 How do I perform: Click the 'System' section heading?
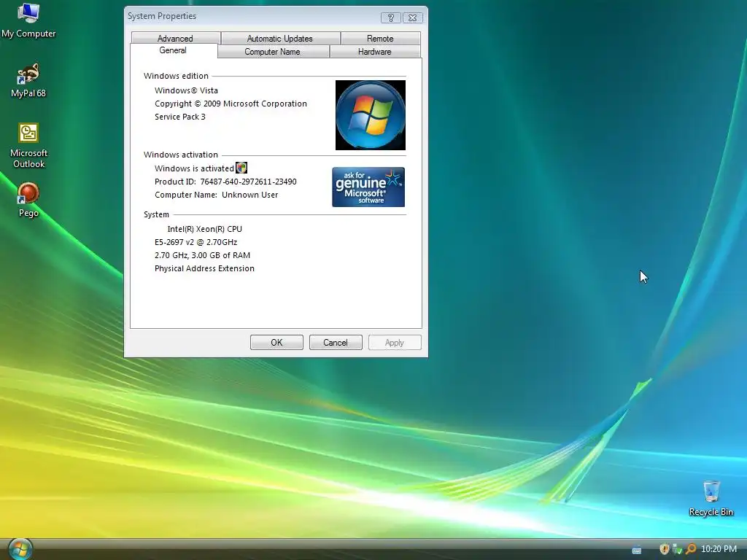[x=156, y=215]
